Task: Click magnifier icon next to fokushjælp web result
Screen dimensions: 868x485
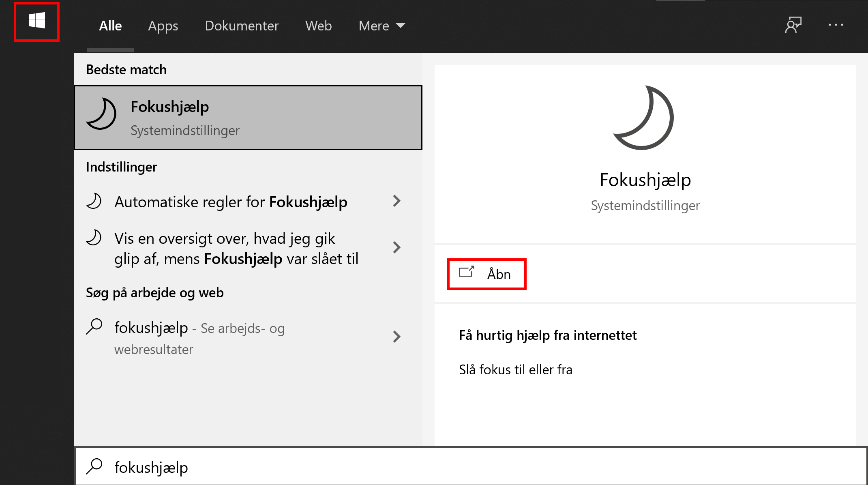Action: tap(94, 326)
